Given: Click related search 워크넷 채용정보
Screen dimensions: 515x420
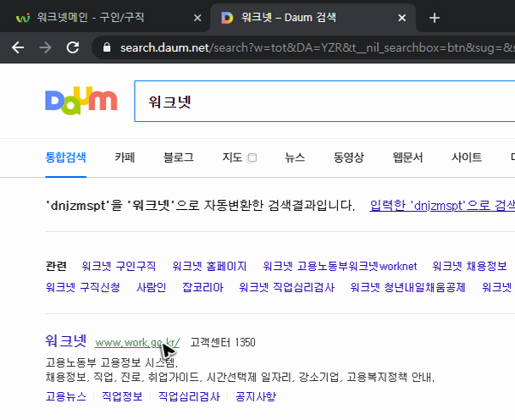Looking at the screenshot, I should (x=469, y=266).
